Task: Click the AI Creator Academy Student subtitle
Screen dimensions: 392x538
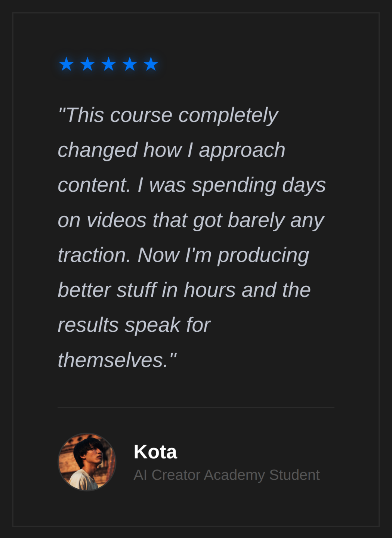Action: (226, 475)
